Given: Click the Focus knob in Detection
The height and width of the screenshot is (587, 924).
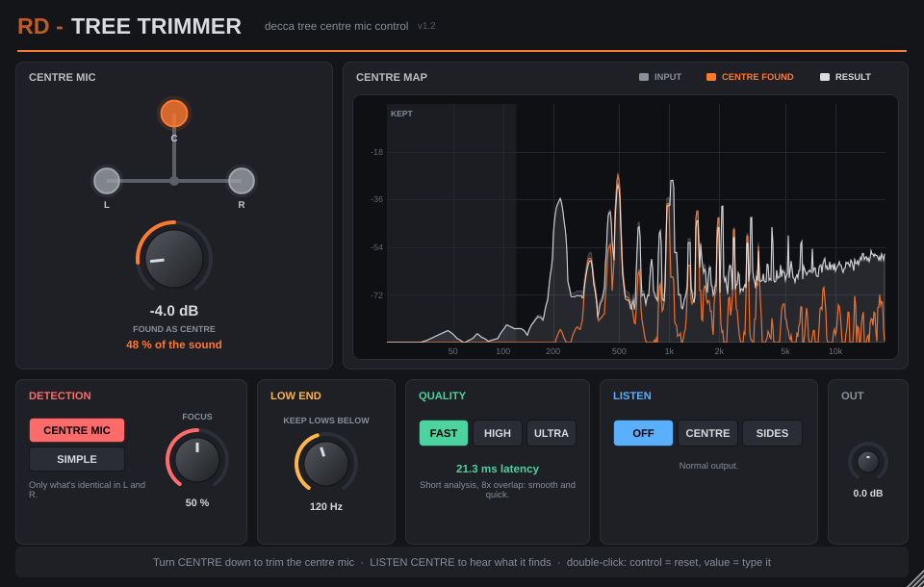Looking at the screenshot, I should click(x=196, y=460).
